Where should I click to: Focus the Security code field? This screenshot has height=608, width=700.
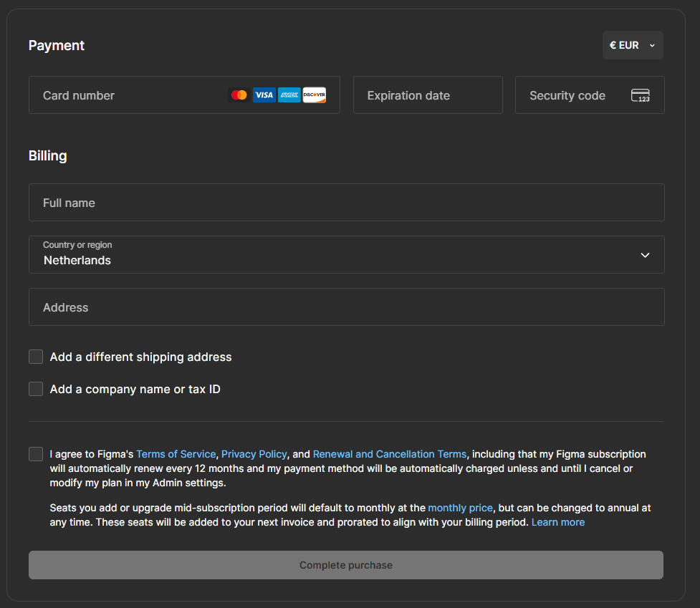point(590,95)
